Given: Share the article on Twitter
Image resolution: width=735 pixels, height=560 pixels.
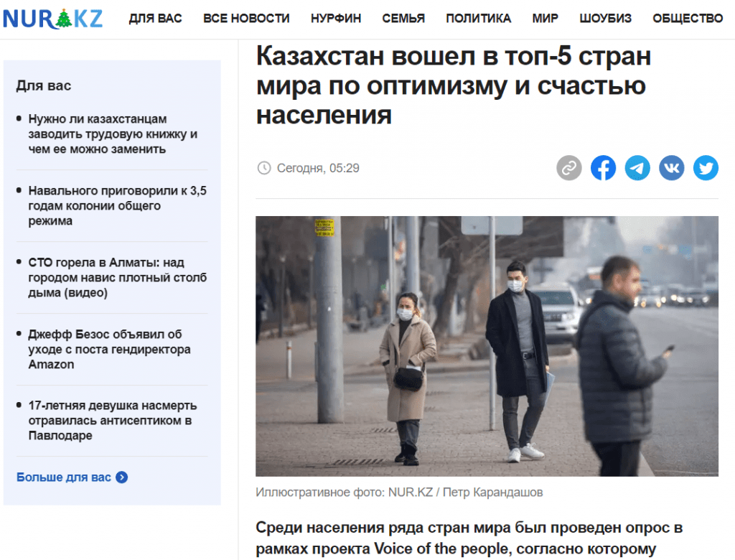Looking at the screenshot, I should [706, 168].
